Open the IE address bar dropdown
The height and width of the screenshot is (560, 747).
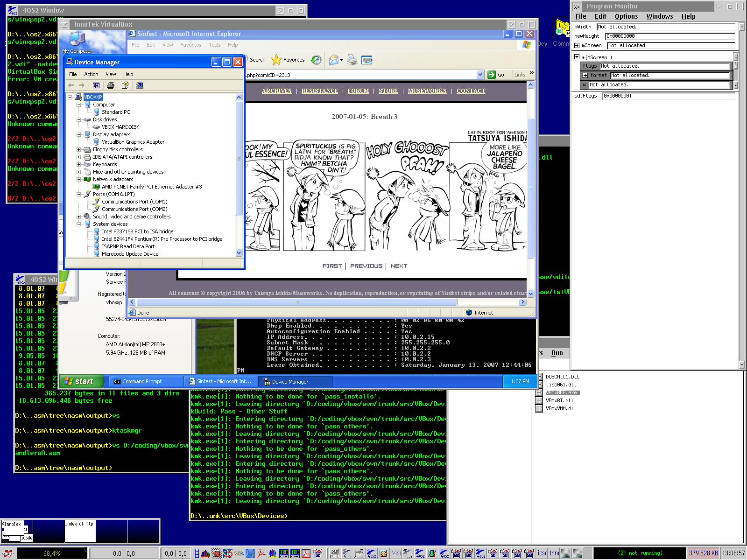pyautogui.click(x=480, y=75)
